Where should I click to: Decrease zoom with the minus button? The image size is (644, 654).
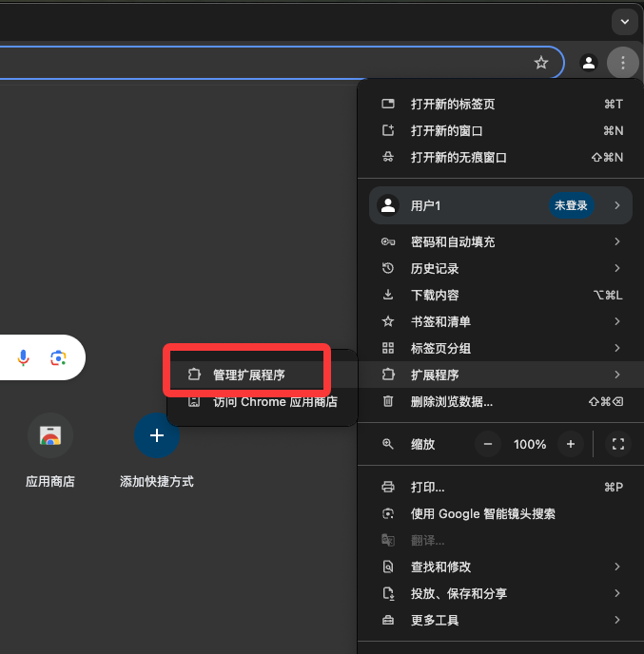(487, 444)
